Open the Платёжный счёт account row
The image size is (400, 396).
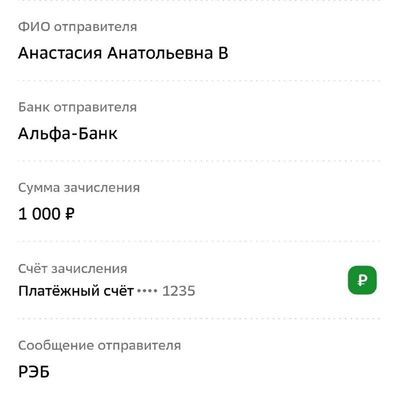(x=199, y=280)
